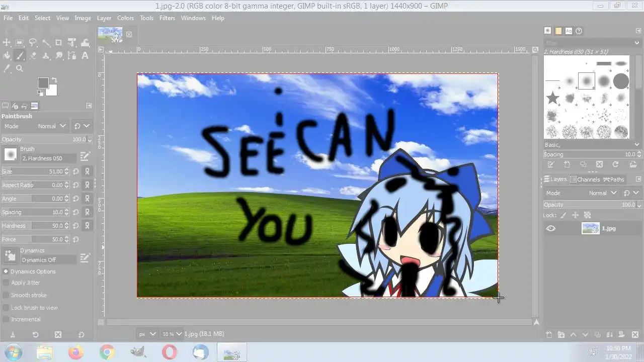The image size is (644, 362).
Task: Click the white background color swatch
Action: [x=52, y=92]
